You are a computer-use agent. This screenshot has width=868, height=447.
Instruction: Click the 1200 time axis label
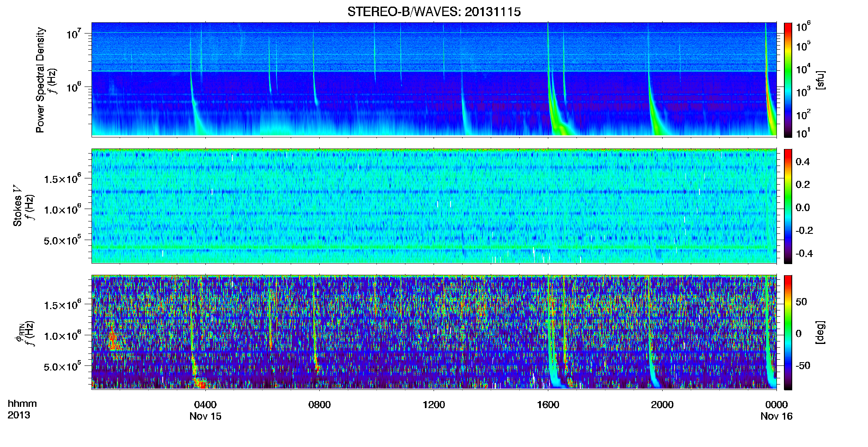[434, 404]
